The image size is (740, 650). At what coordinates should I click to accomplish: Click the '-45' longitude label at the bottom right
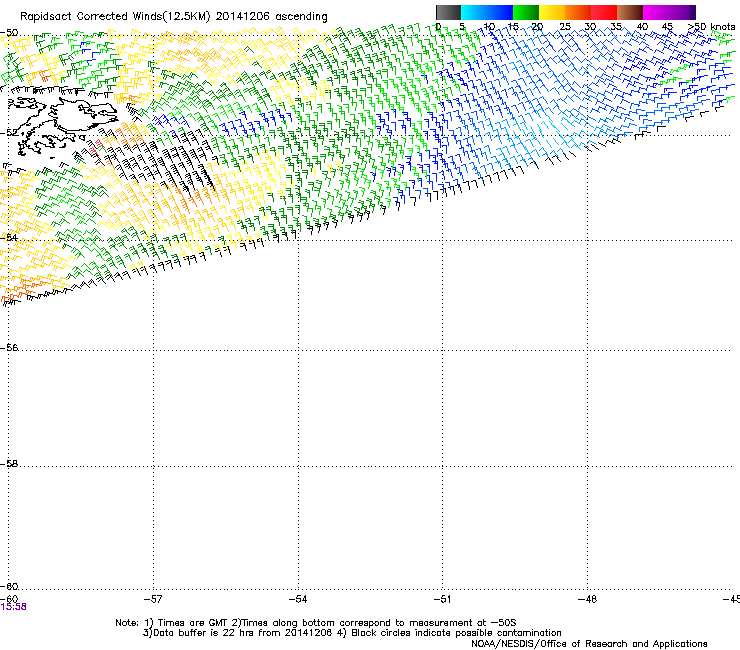[731, 599]
